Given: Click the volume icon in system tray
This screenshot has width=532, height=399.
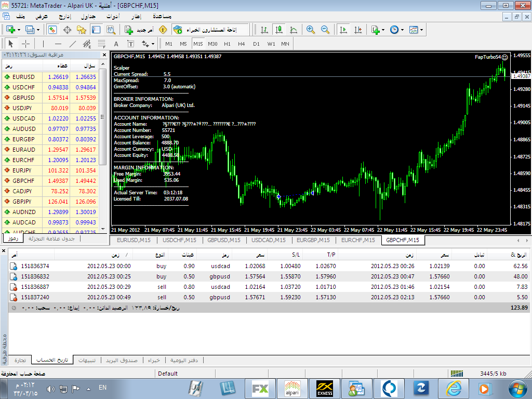Looking at the screenshot, I should (50, 389).
